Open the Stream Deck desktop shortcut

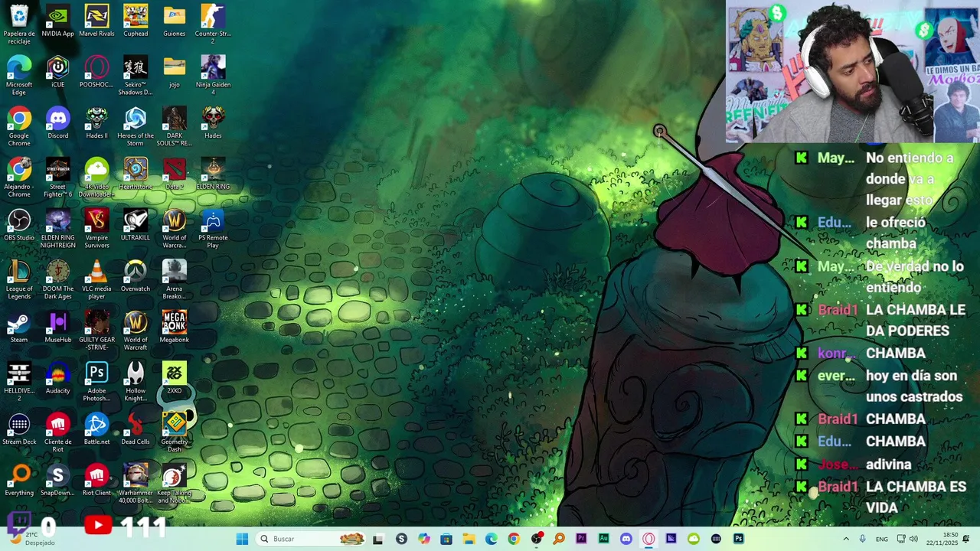click(x=19, y=430)
